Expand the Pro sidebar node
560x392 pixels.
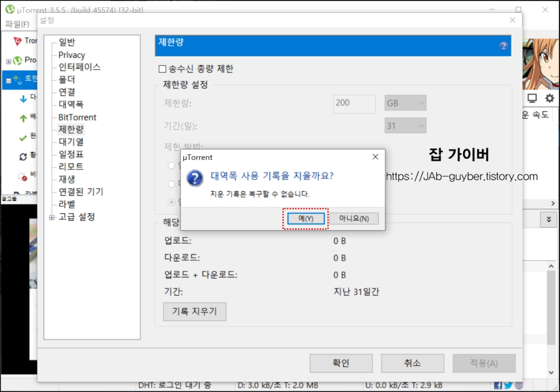(x=8, y=61)
